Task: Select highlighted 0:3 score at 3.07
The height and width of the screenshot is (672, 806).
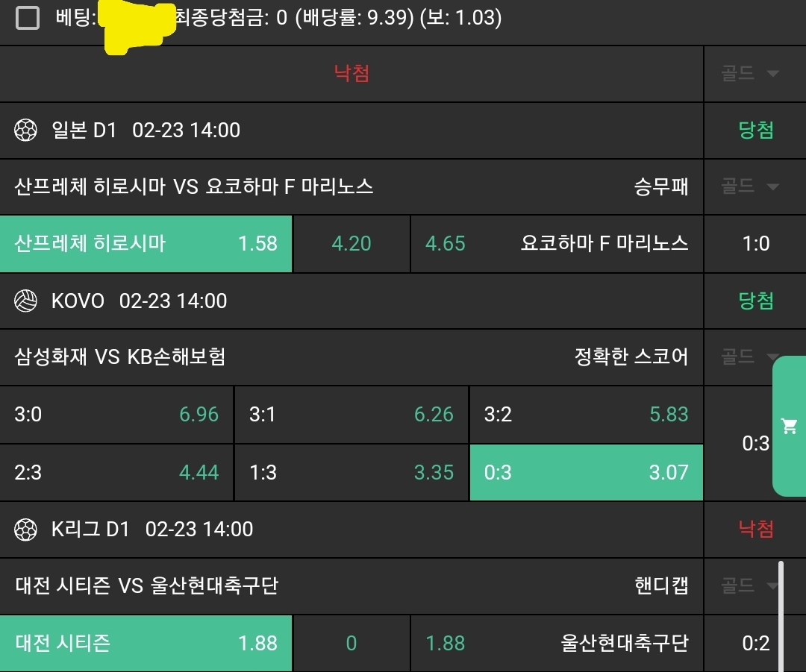Action: click(586, 472)
